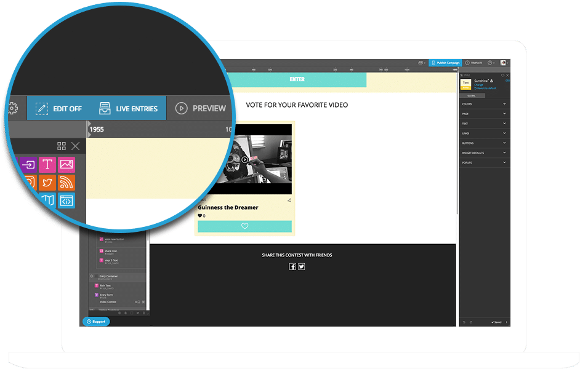Open the account avatar dropdown
This screenshot has width=588, height=369.
click(x=503, y=62)
